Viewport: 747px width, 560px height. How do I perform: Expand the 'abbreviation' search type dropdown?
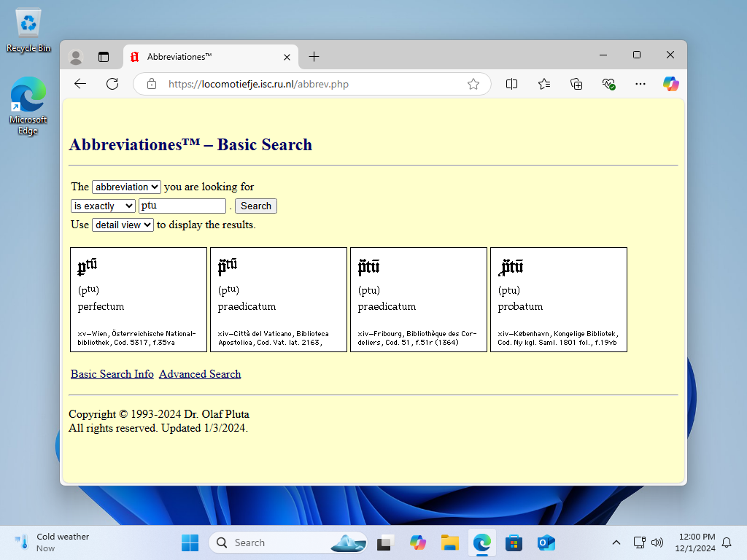pyautogui.click(x=126, y=187)
